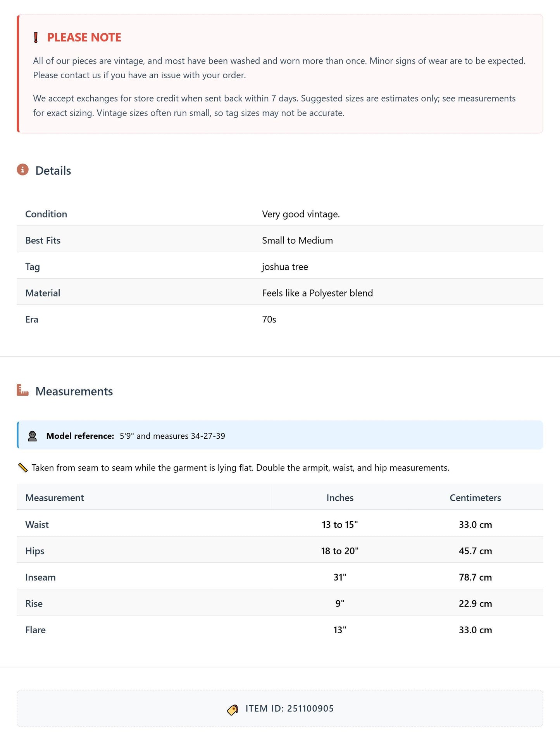Select the PLEASE NOTE heading
The width and height of the screenshot is (560, 741).
(84, 38)
